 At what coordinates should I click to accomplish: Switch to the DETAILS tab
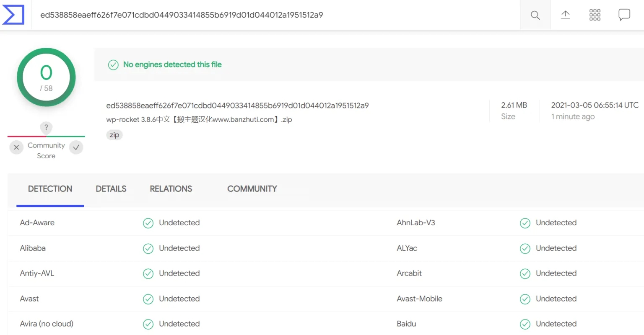[111, 189]
